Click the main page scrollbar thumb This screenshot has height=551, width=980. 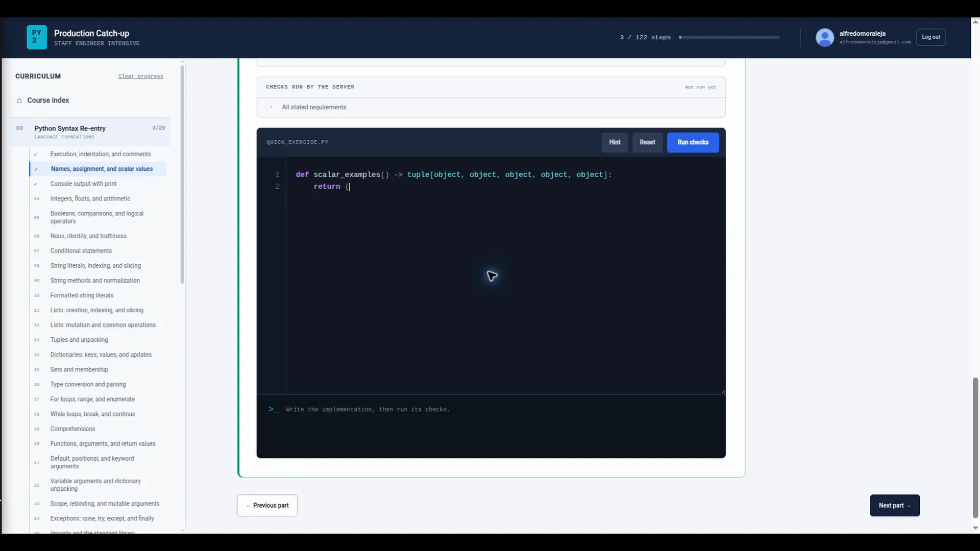(x=975, y=448)
